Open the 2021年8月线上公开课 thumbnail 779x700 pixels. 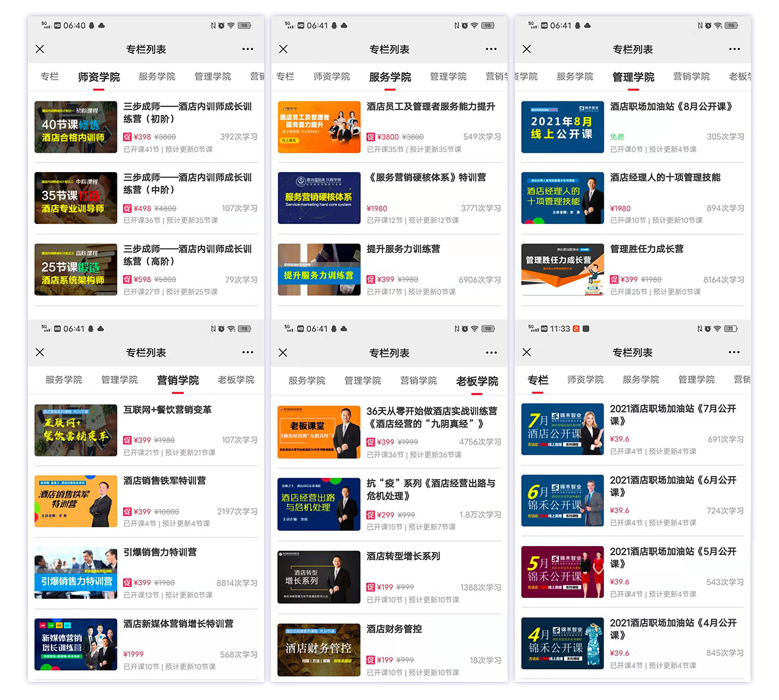562,127
